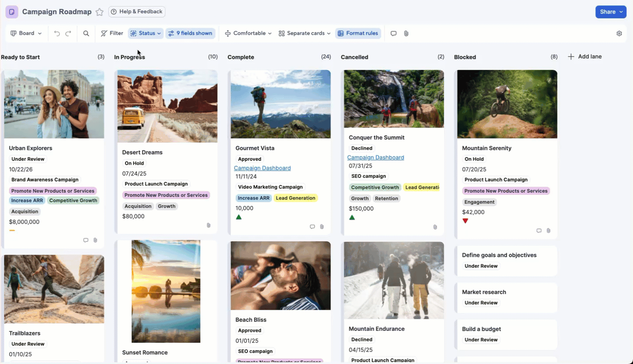The image size is (633, 364).
Task: Open comments on the Gourmet Vista card
Action: point(312,226)
